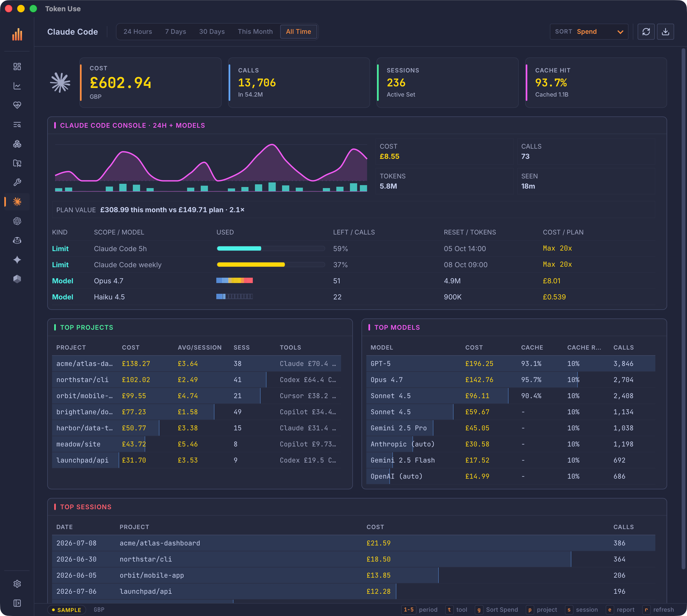
Task: Select the Copilot goggles icon in sidebar
Action: tap(17, 240)
